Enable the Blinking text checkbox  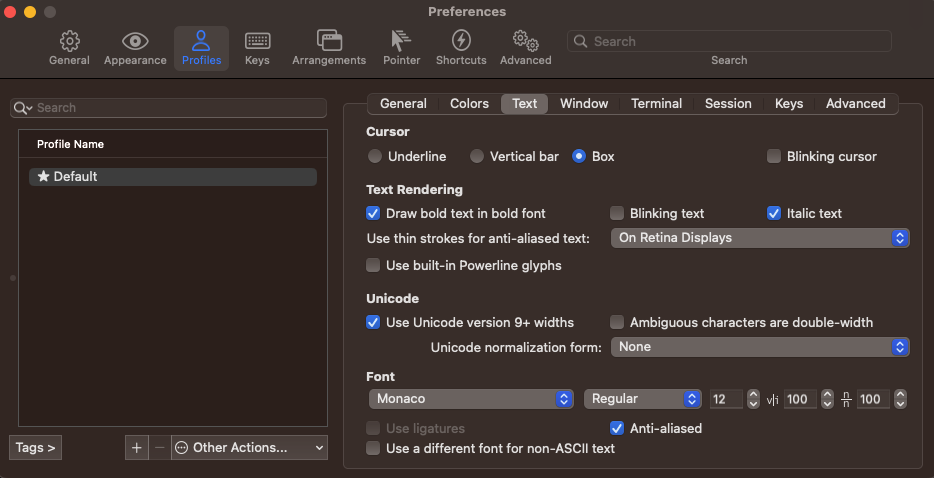617,213
